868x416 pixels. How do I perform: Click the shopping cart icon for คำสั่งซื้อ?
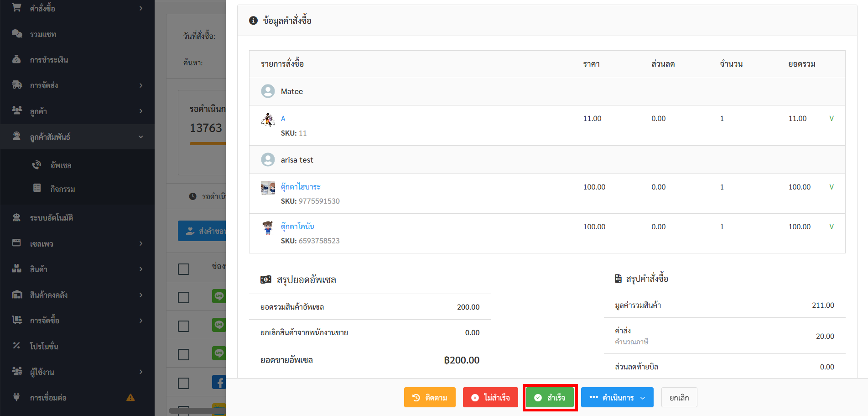pos(16,8)
